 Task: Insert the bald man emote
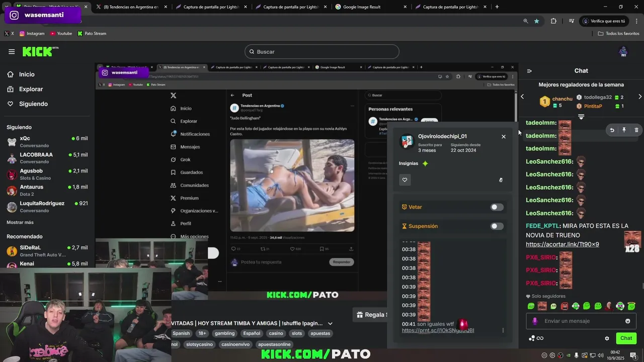(x=609, y=306)
